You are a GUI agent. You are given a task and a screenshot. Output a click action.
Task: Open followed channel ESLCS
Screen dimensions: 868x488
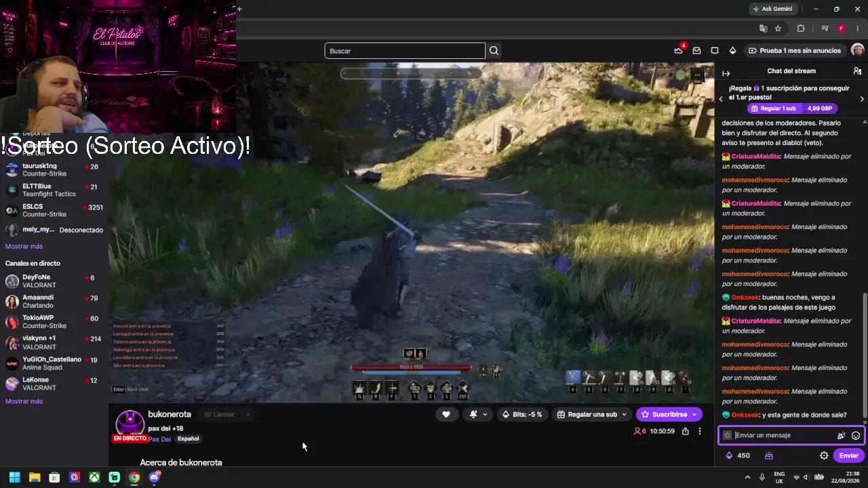pyautogui.click(x=54, y=210)
